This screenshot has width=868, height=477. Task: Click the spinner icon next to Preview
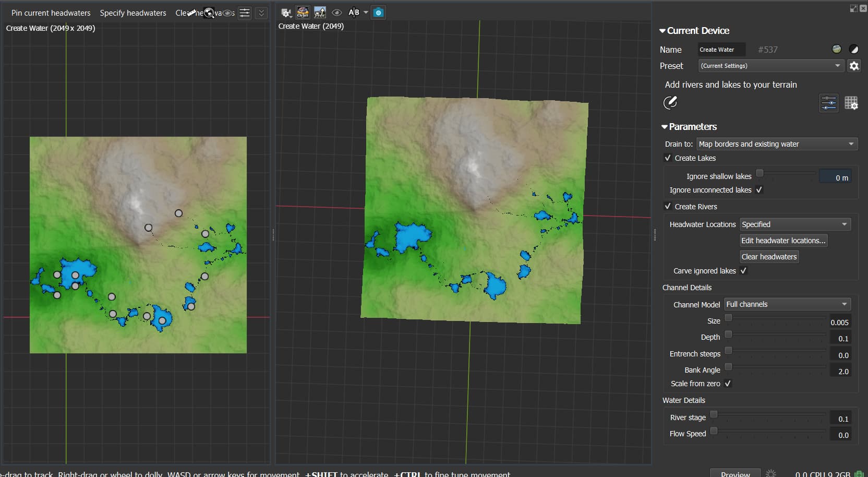pyautogui.click(x=771, y=473)
